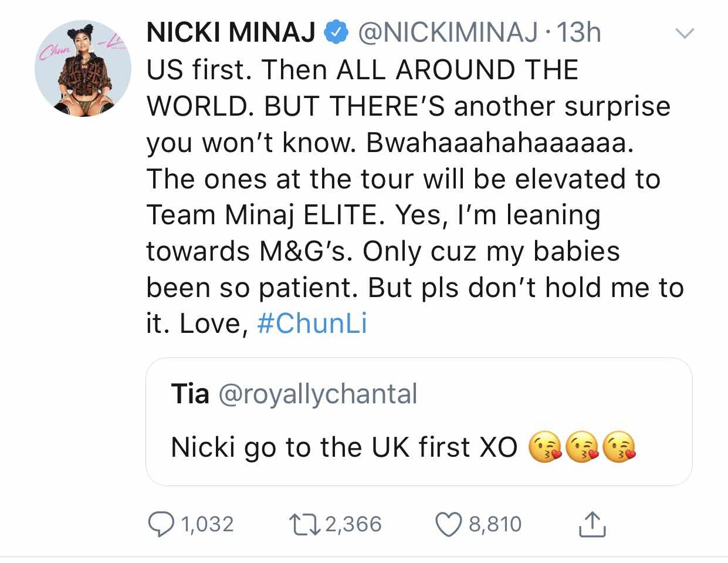Open the tweet options chevron menu
728x563 pixels.
[x=685, y=34]
